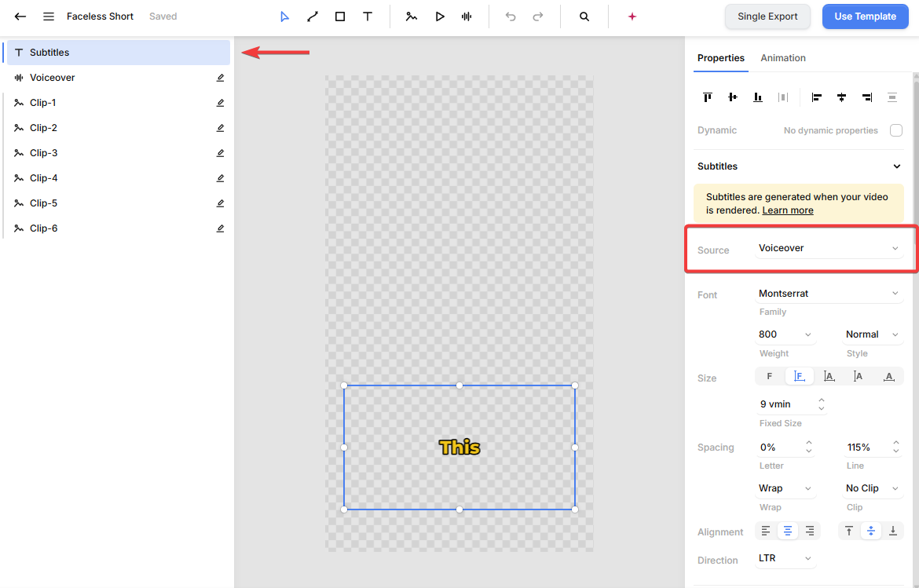The height and width of the screenshot is (588, 919).
Task: Open the Direction dropdown showing LTR
Action: (x=785, y=558)
